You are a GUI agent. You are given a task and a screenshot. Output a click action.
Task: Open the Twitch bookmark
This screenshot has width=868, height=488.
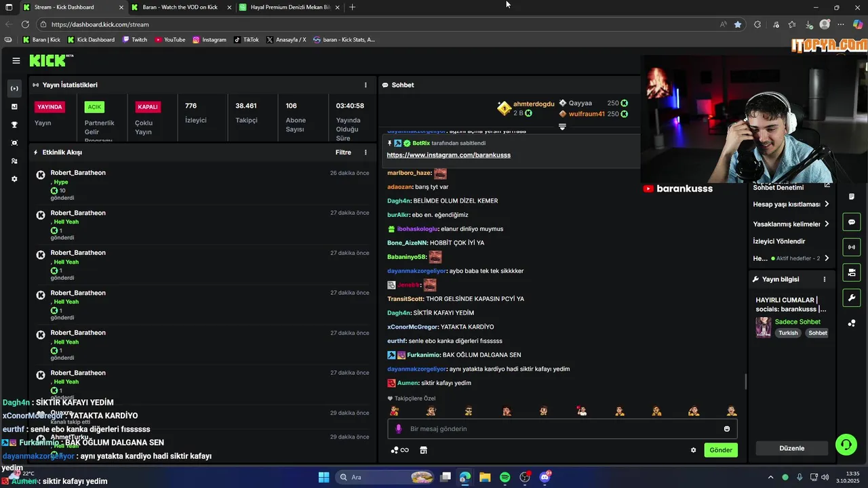coord(134,39)
